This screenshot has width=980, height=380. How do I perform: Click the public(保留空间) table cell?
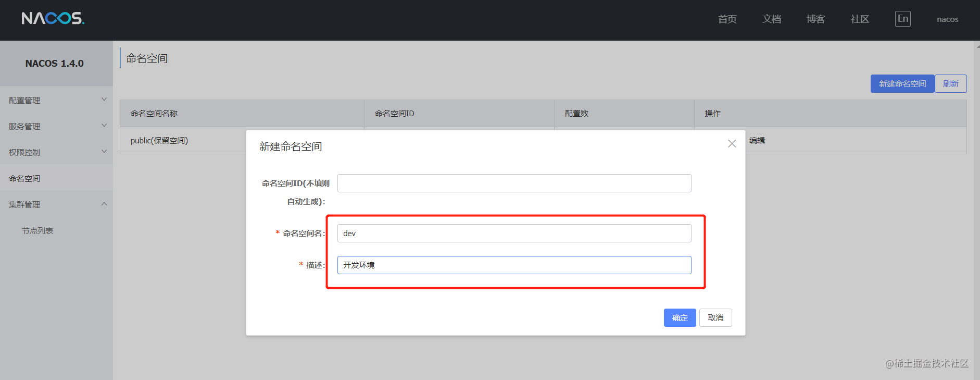point(159,141)
